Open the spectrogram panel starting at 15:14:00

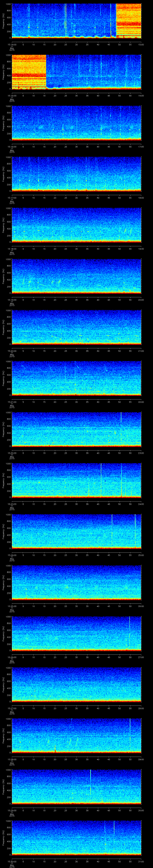coord(76,21)
